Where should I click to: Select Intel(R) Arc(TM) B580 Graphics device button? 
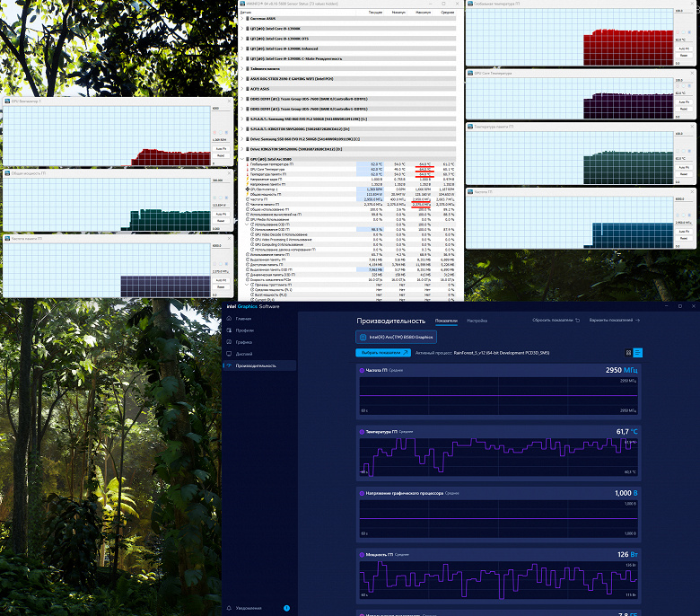[x=396, y=338]
